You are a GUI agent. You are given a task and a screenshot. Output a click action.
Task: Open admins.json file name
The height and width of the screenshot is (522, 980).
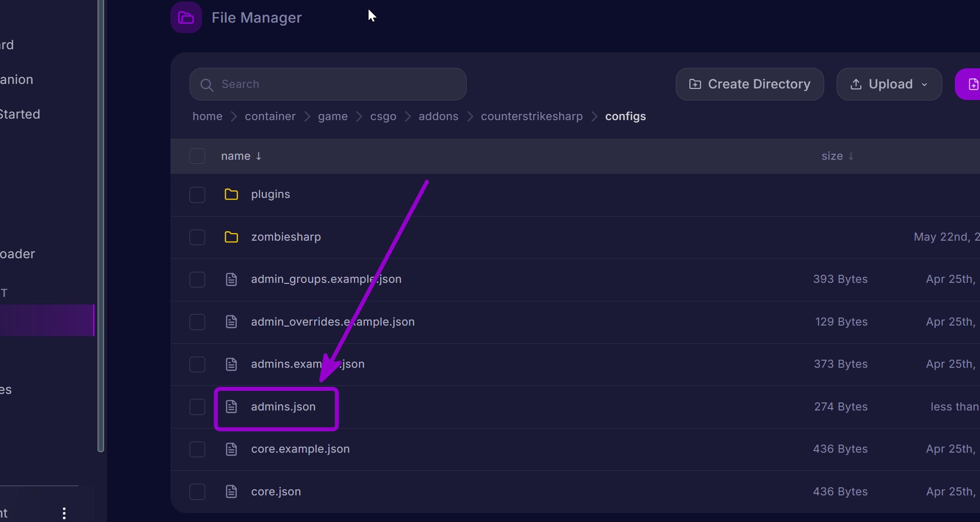(x=284, y=406)
